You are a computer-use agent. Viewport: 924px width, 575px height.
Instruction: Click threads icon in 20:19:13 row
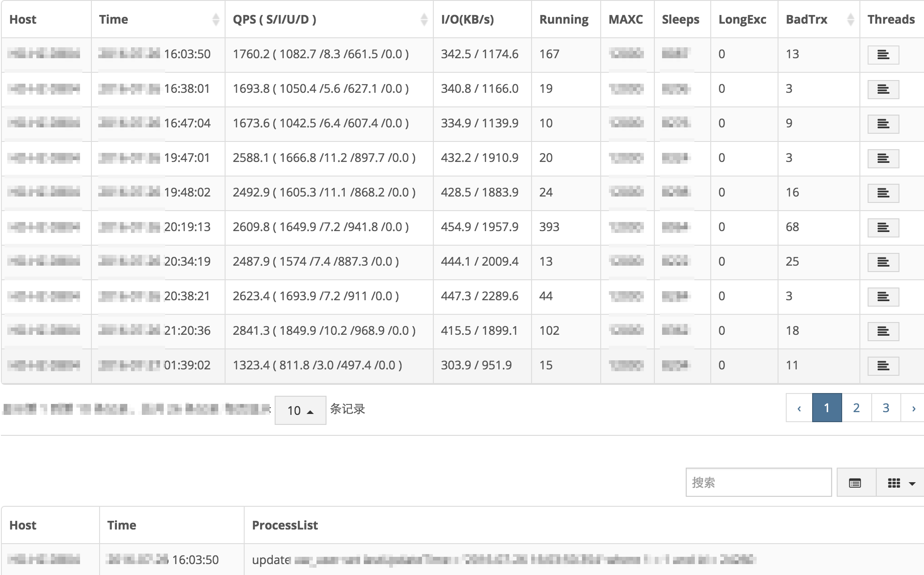pos(883,228)
